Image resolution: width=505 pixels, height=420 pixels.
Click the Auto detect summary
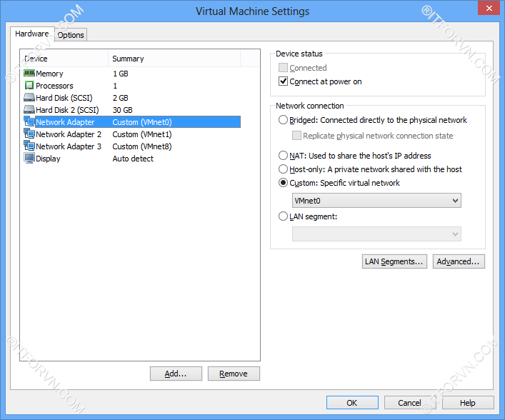tap(133, 159)
